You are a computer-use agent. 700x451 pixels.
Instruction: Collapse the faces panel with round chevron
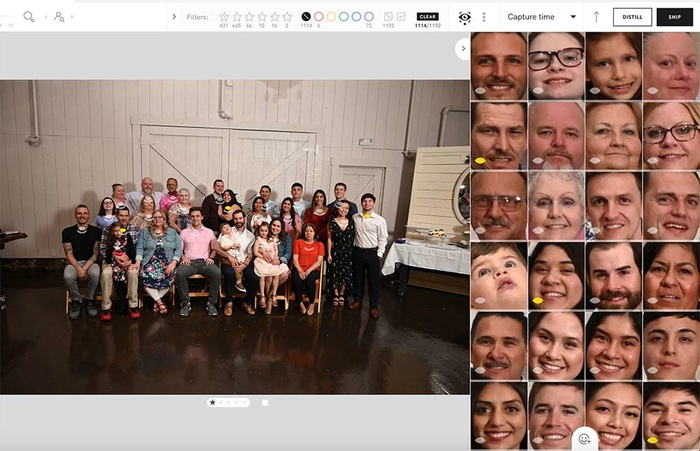(x=462, y=48)
